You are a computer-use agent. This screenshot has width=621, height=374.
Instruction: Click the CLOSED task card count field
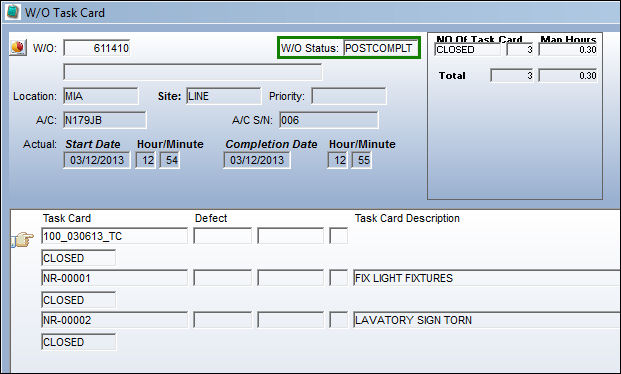(520, 50)
